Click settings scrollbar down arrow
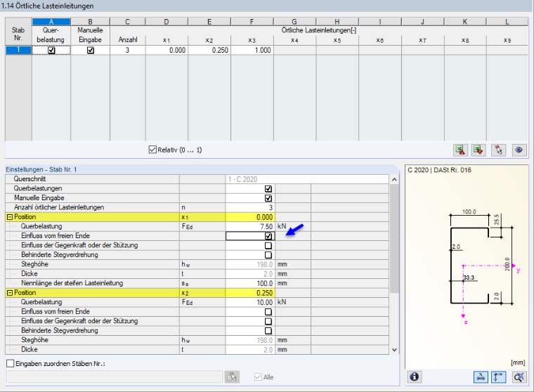 coord(394,350)
